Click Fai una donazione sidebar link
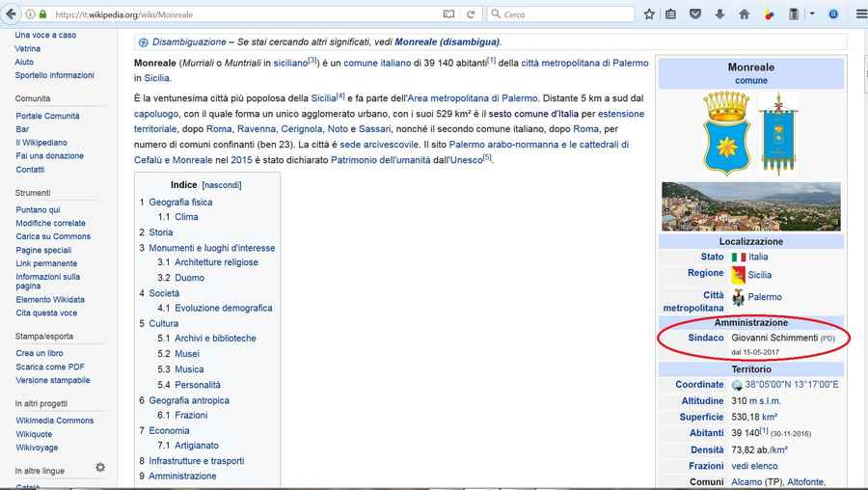The height and width of the screenshot is (490, 868). (50, 156)
